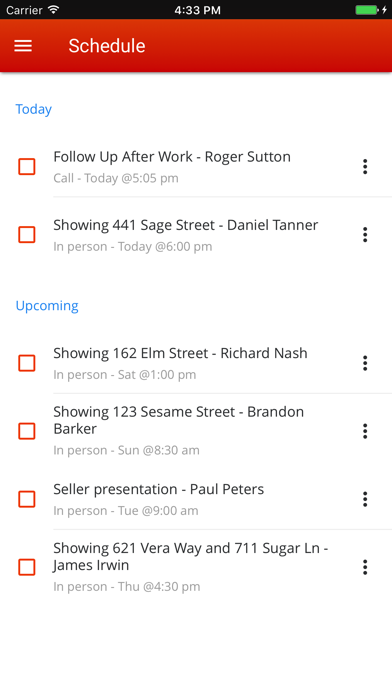The width and height of the screenshot is (392, 696).
Task: Open options menu for Roger Sutton follow up
Action: 365,167
